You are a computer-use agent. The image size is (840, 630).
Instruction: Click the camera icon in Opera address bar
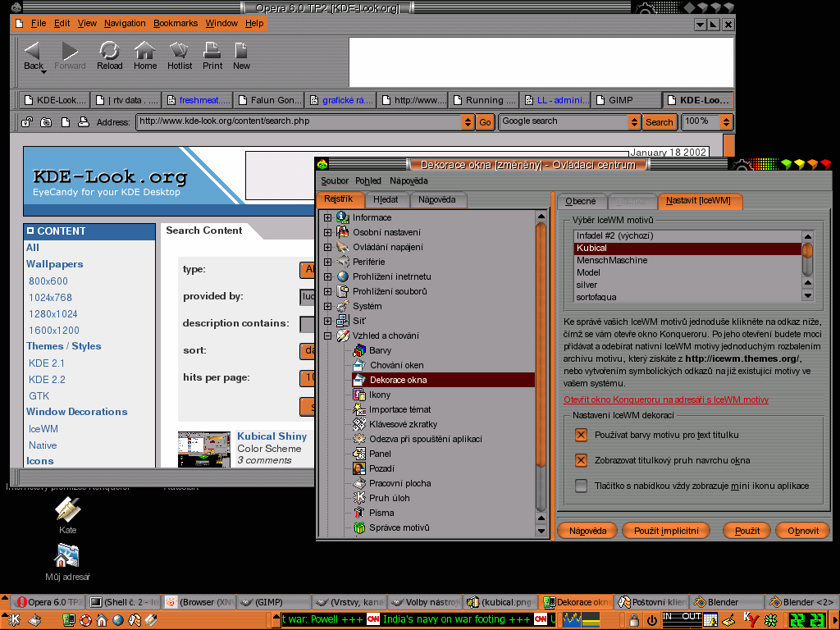point(46,122)
